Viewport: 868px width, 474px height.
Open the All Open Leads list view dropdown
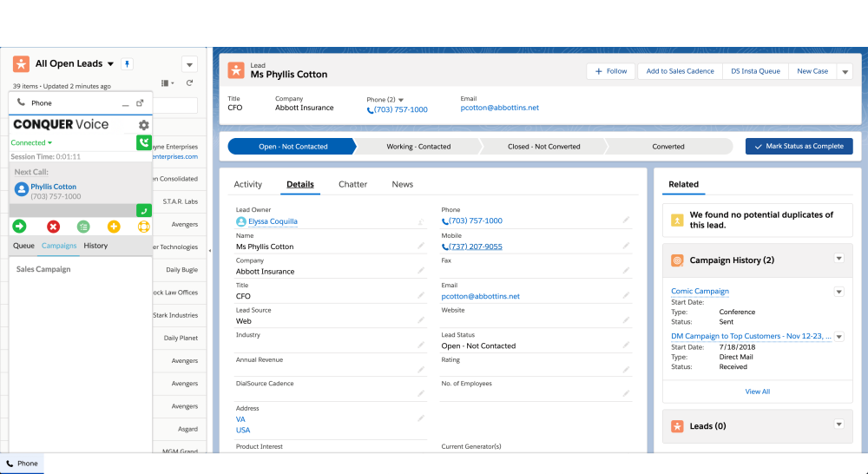coord(111,64)
